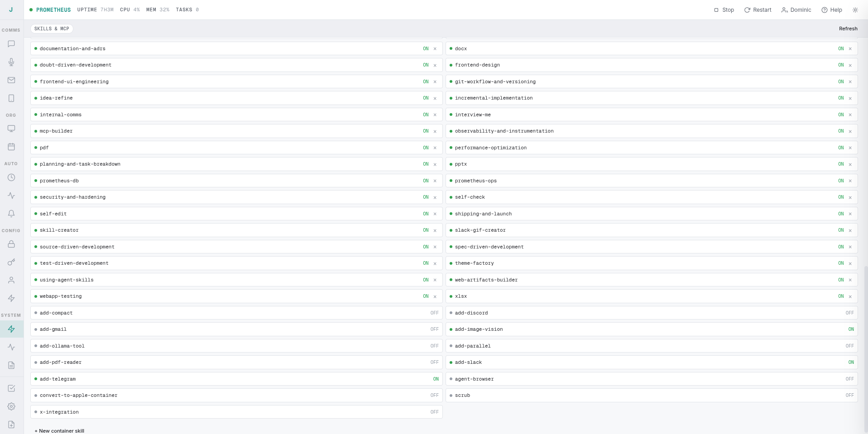Image resolution: width=868 pixels, height=434 pixels.
Task: Stop the Prometheus agent
Action: pos(724,10)
